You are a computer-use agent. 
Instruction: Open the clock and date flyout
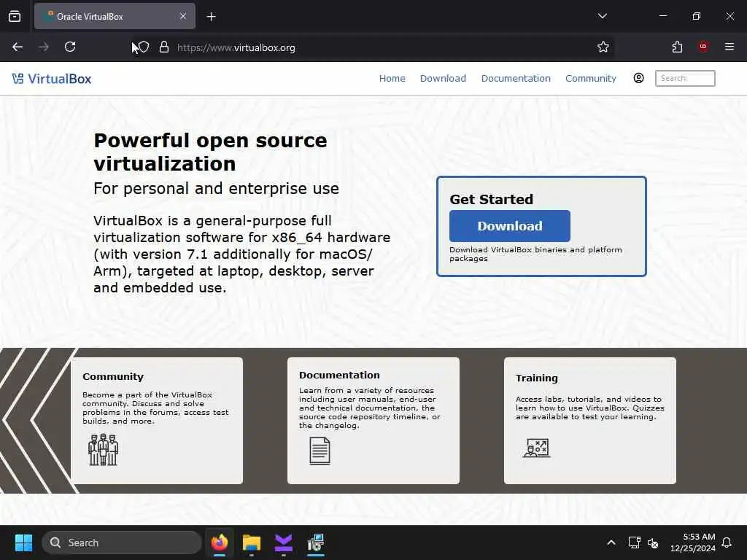[x=693, y=542]
